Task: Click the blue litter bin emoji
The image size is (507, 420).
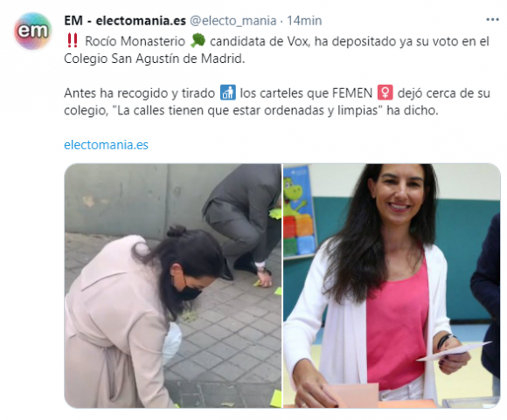Action: (x=227, y=93)
